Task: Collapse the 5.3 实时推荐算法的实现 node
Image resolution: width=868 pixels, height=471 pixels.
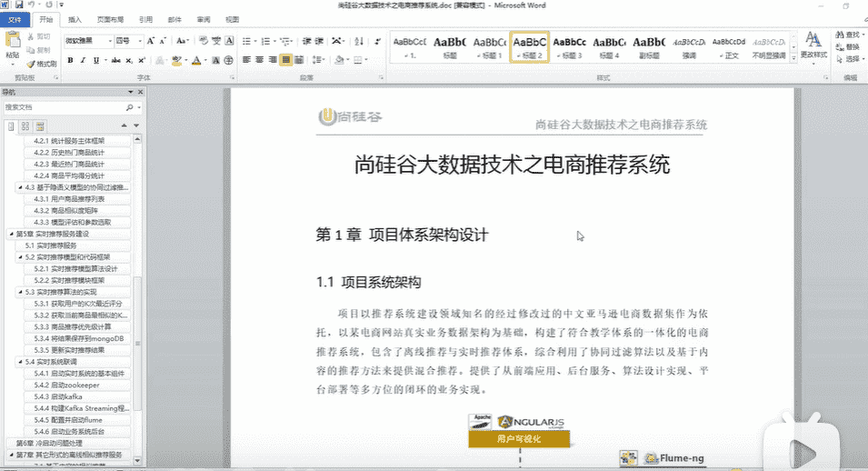Action: [x=21, y=292]
